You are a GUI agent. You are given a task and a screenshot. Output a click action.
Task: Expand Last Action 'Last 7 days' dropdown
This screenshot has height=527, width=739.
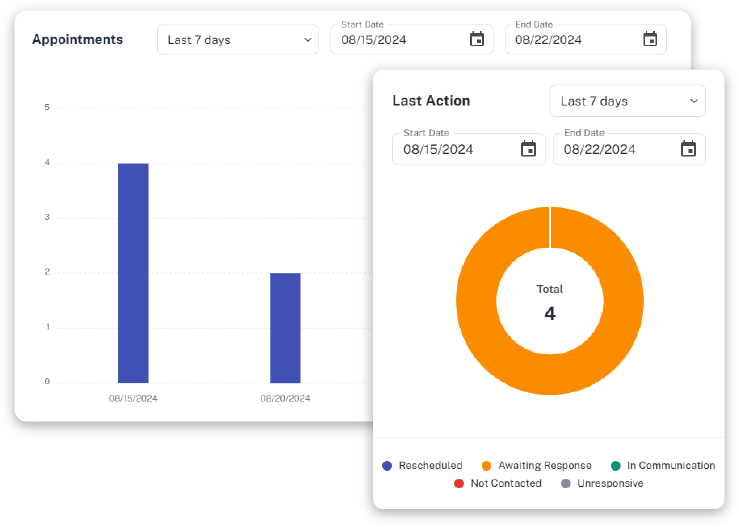pyautogui.click(x=627, y=101)
